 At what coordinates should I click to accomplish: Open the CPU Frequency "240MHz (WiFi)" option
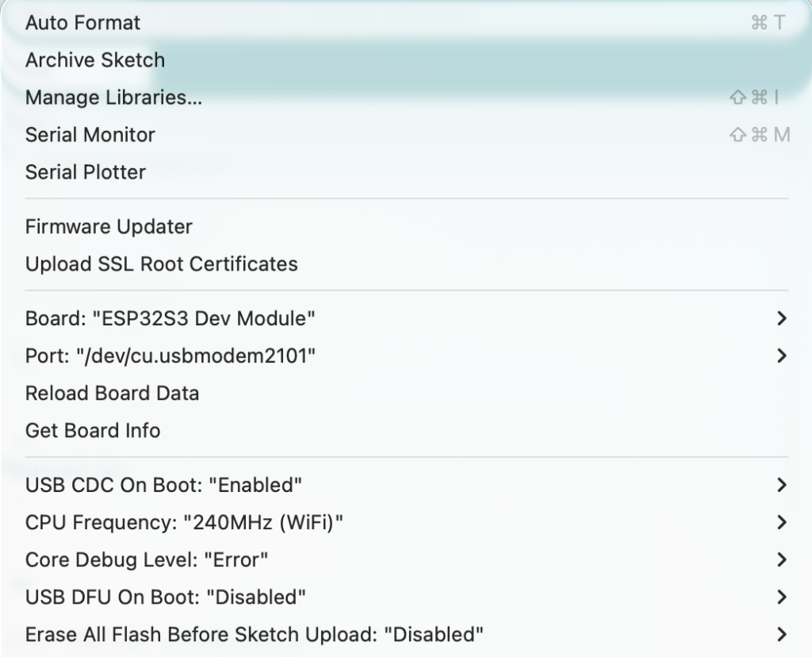point(184,522)
